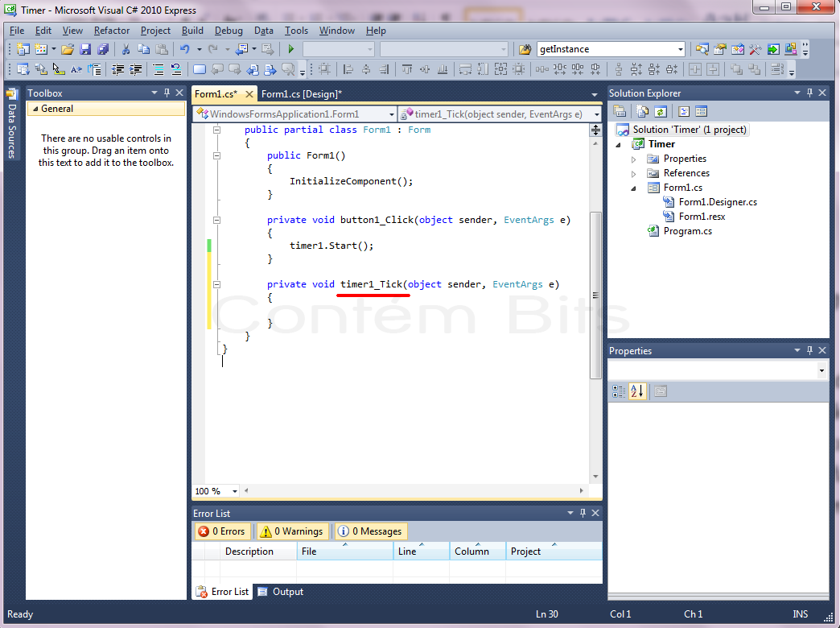Switch to the Output tab
Viewport: 840px width, 628px height.
click(281, 592)
